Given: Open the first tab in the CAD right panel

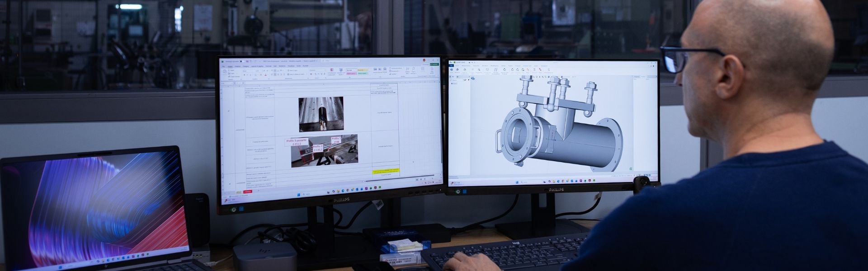Looking at the screenshot, I should pyautogui.click(x=637, y=77).
